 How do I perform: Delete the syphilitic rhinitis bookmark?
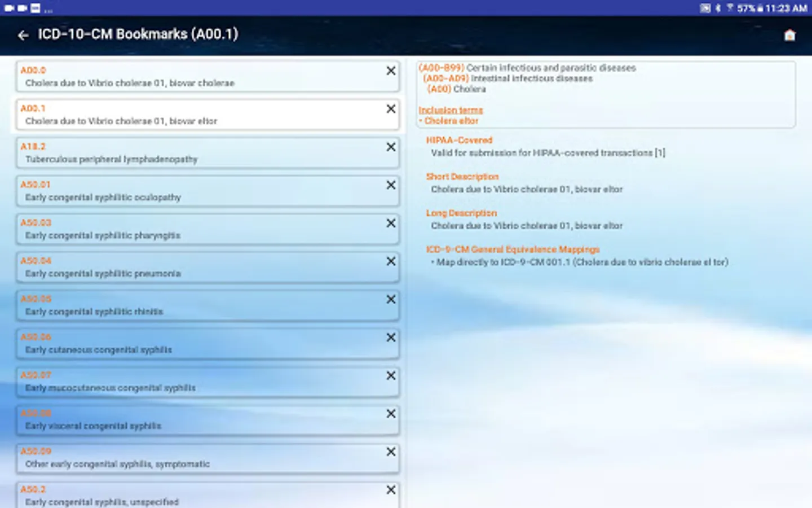tap(391, 299)
